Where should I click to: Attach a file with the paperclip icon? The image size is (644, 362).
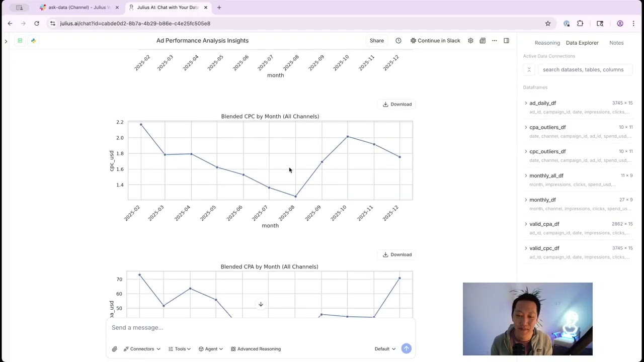[x=115, y=349]
